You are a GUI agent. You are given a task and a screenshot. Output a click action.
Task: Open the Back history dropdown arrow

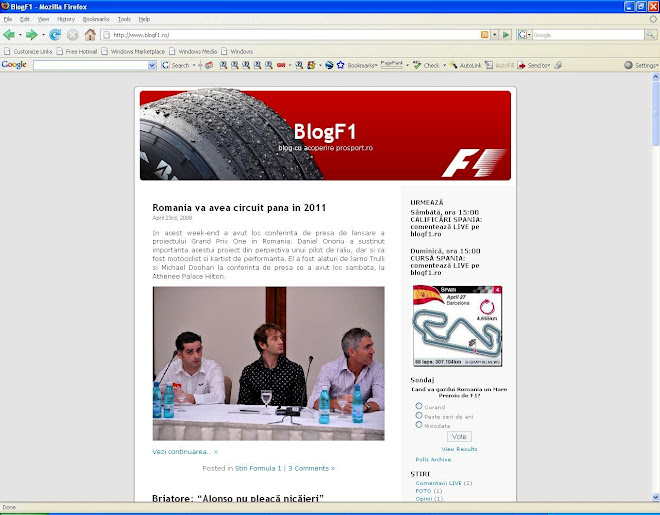click(20, 35)
